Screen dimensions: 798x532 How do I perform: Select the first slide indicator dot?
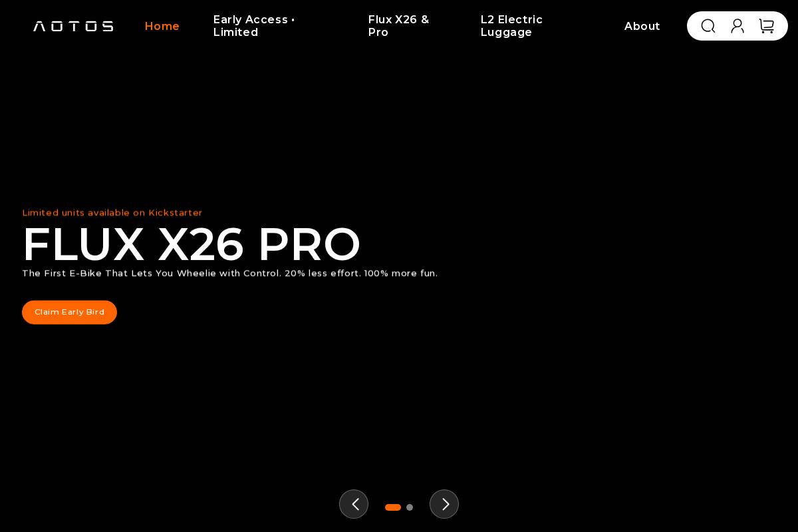393,507
